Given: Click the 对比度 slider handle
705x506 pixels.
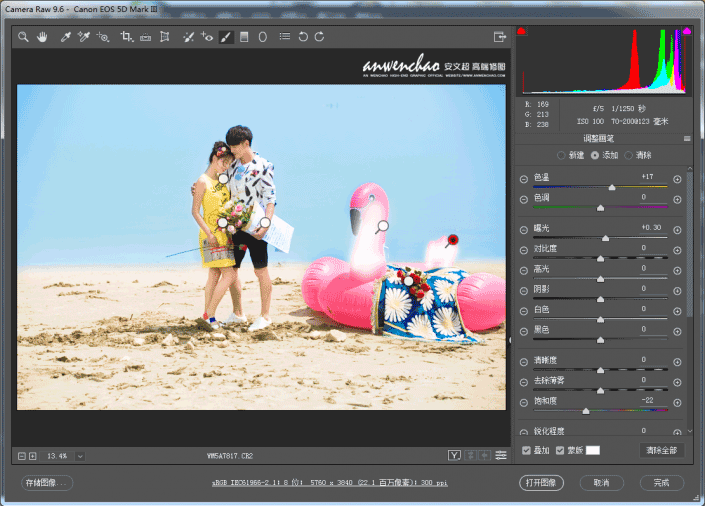Looking at the screenshot, I should click(600, 258).
